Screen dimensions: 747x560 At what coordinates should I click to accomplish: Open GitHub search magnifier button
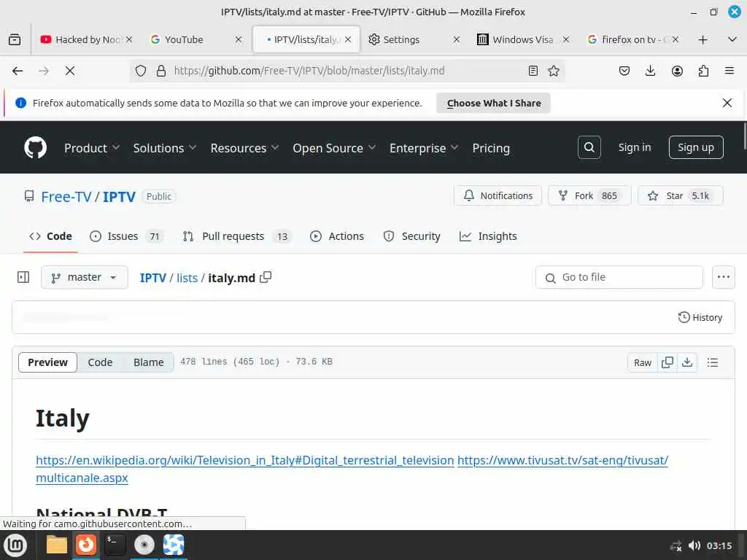point(589,147)
